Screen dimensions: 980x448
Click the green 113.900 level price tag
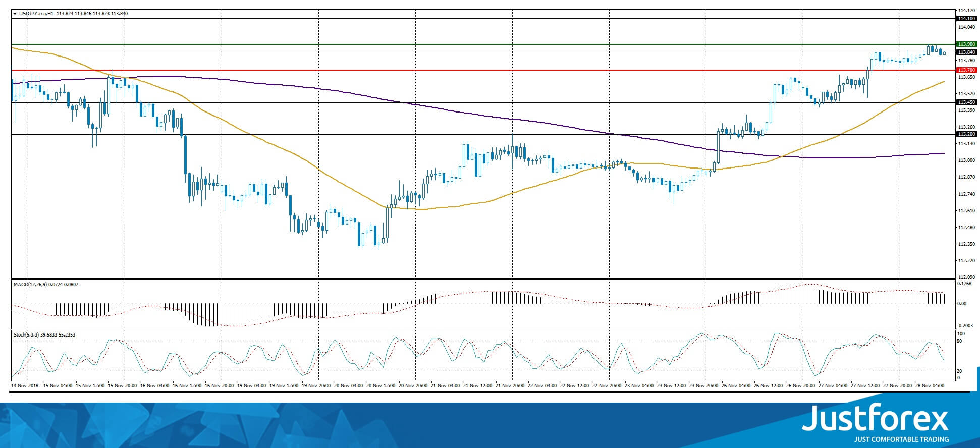tap(966, 44)
